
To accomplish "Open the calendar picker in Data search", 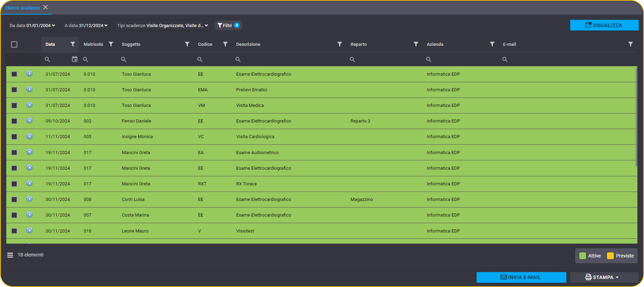I will 75,59.
